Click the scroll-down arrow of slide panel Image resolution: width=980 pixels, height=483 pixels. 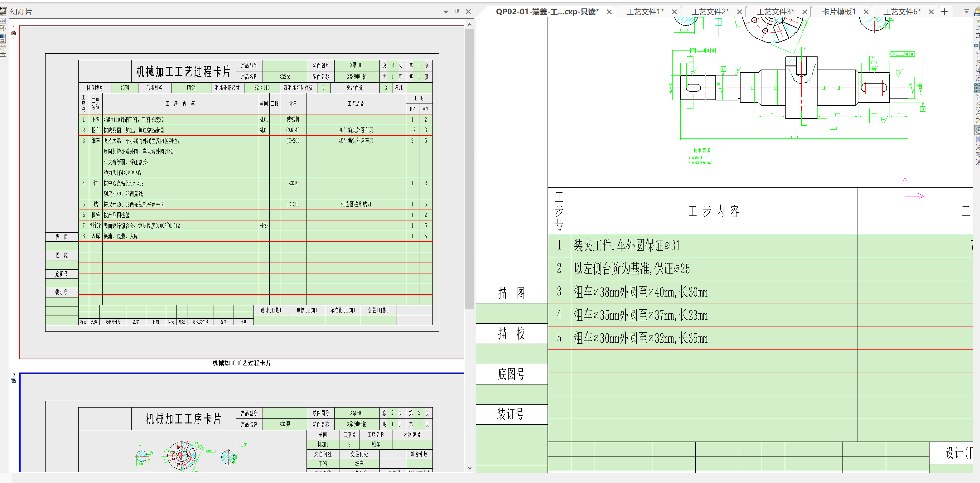470,468
